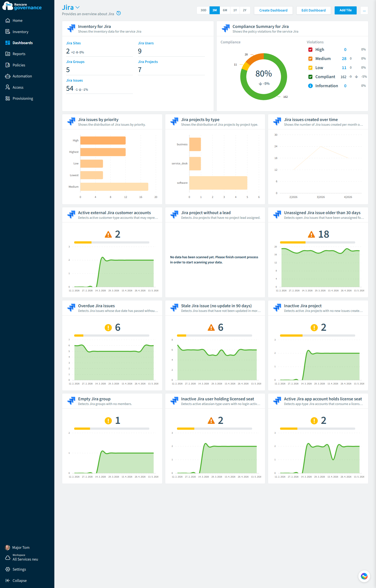Screen dimensions: 376x588
Task: Open the Jira Groups link
Action: click(75, 62)
